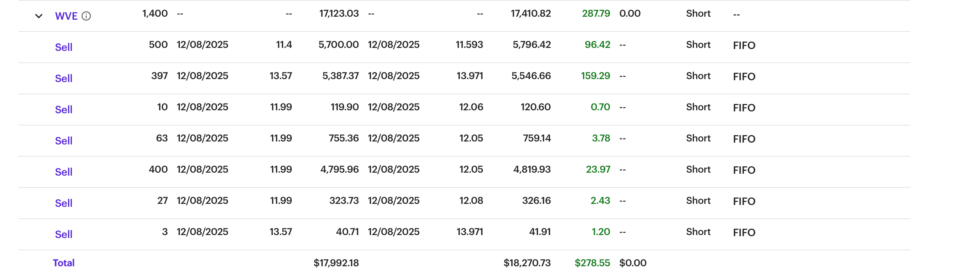Click the 17,410.82 proceeds in WVE row
This screenshot has height=277, width=980.
click(531, 13)
